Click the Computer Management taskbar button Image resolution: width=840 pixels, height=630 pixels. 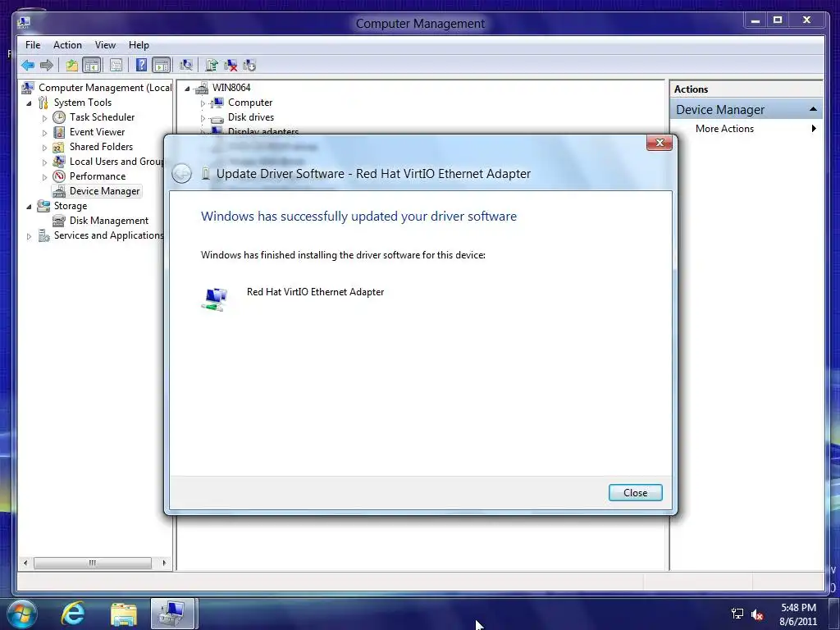[174, 614]
